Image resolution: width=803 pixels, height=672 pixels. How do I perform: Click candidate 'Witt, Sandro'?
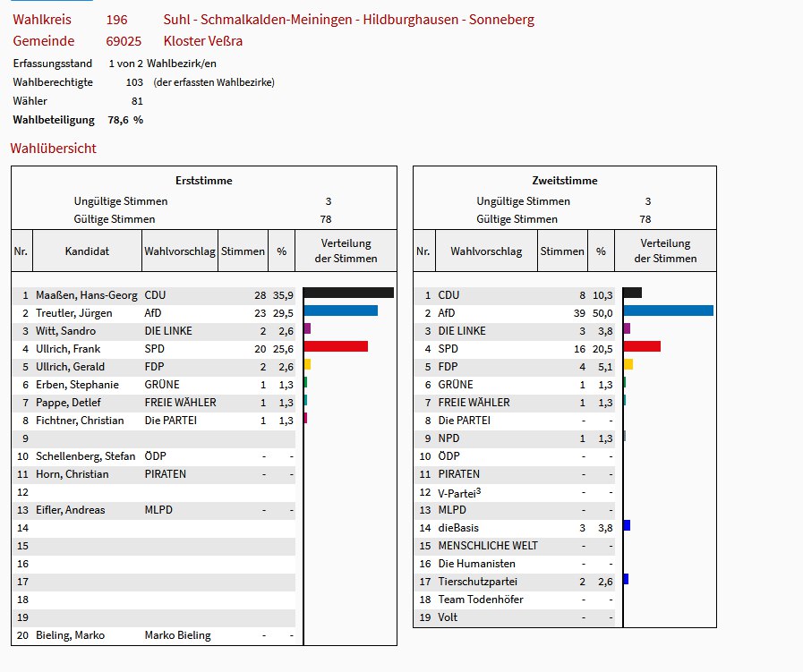(65, 331)
